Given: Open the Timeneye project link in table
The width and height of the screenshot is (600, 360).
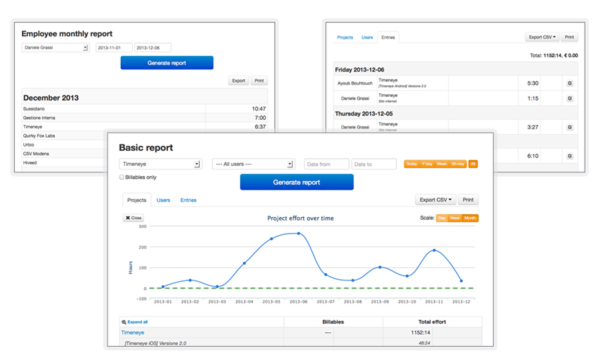Looking at the screenshot, I should (x=132, y=332).
